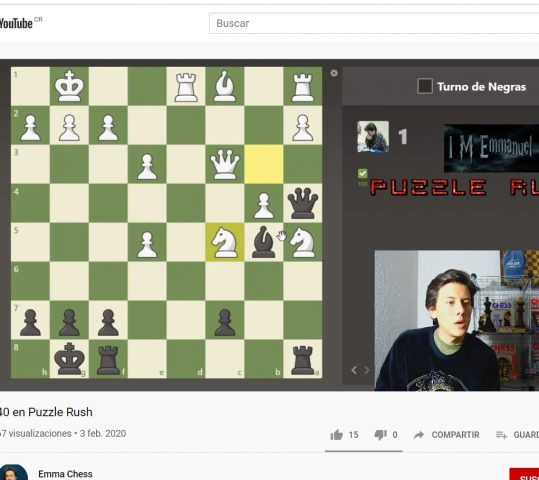Click the PUZZLE RUSH red title text
The height and width of the screenshot is (480, 539).
(x=455, y=187)
